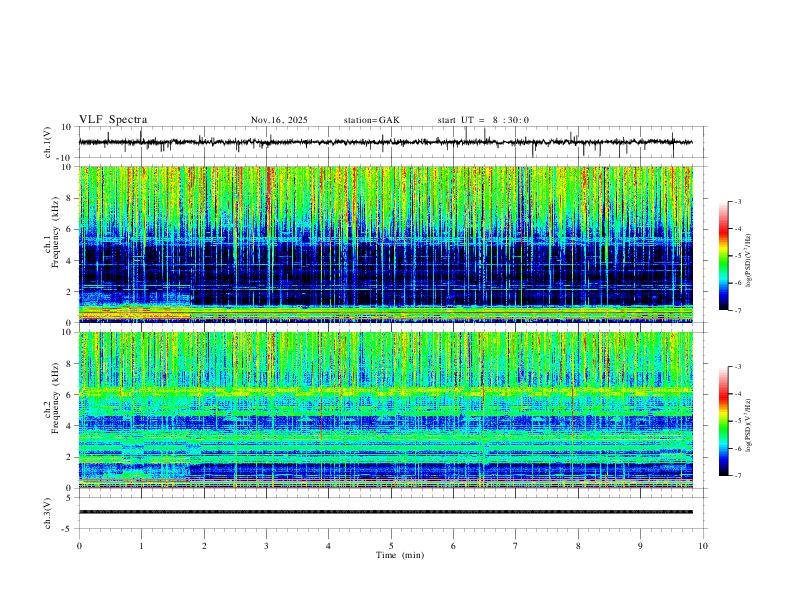Click the "6" kHz tick on ch.1 spectrogram
The image size is (792, 612).
(70, 229)
